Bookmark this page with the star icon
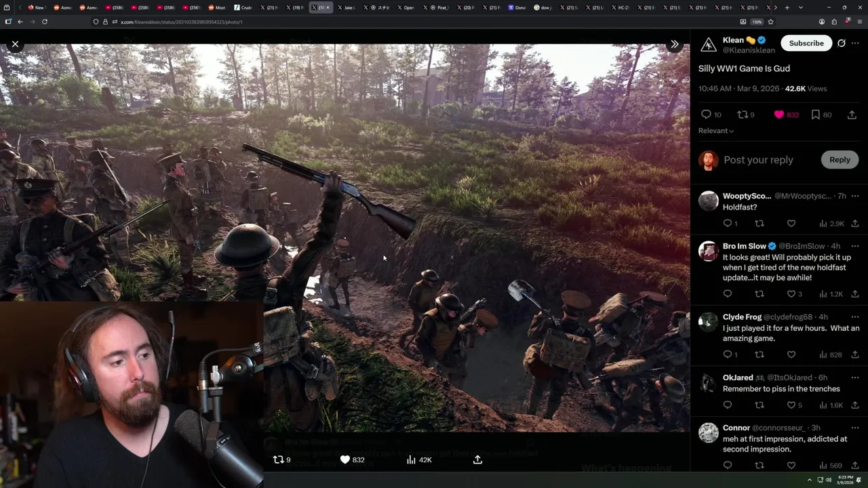This screenshot has width=868, height=488. pyautogui.click(x=770, y=22)
